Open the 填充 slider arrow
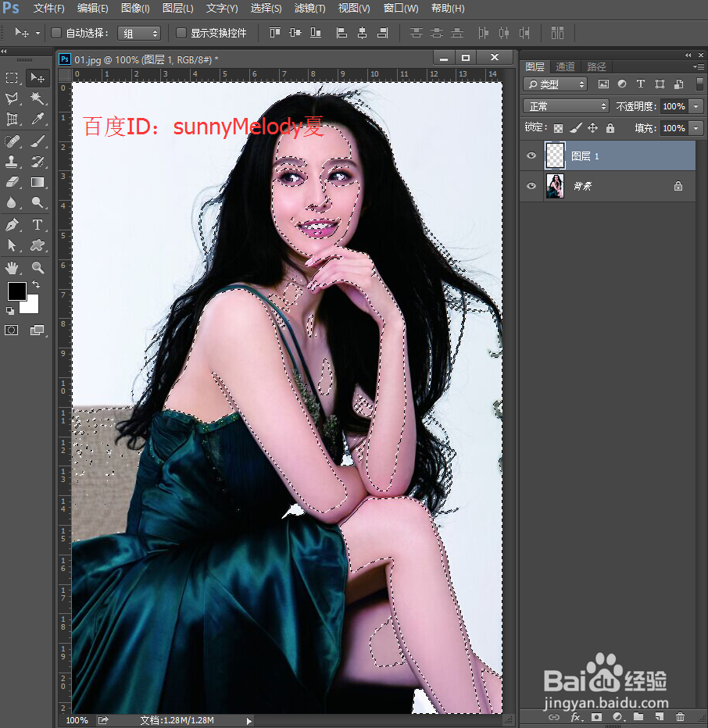This screenshot has width=708, height=728. pyautogui.click(x=696, y=128)
